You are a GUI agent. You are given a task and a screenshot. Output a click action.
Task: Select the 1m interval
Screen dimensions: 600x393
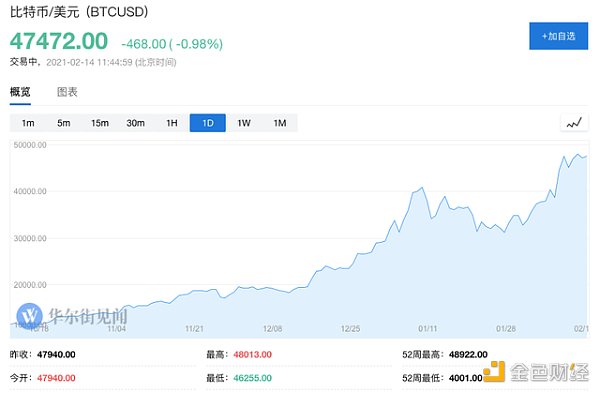[x=28, y=123]
